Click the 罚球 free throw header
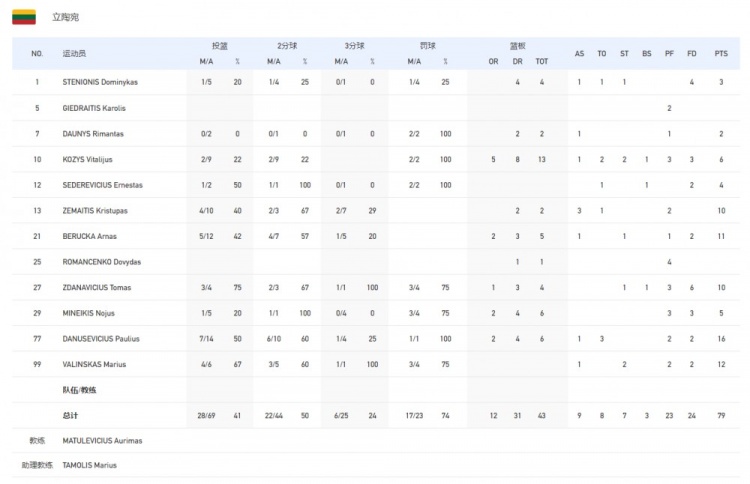The width and height of the screenshot is (750, 484). pyautogui.click(x=428, y=46)
